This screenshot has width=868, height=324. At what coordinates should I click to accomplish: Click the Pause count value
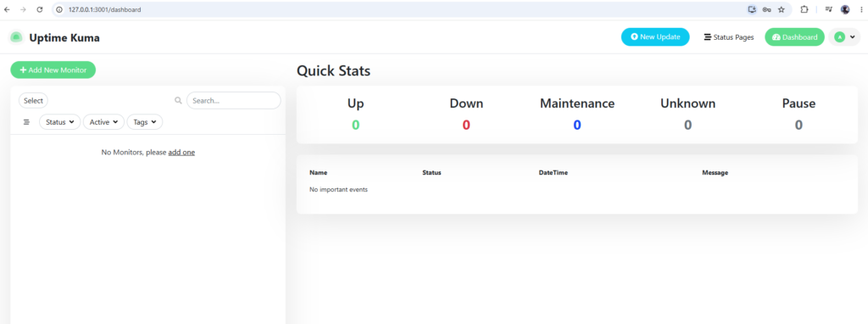click(798, 126)
